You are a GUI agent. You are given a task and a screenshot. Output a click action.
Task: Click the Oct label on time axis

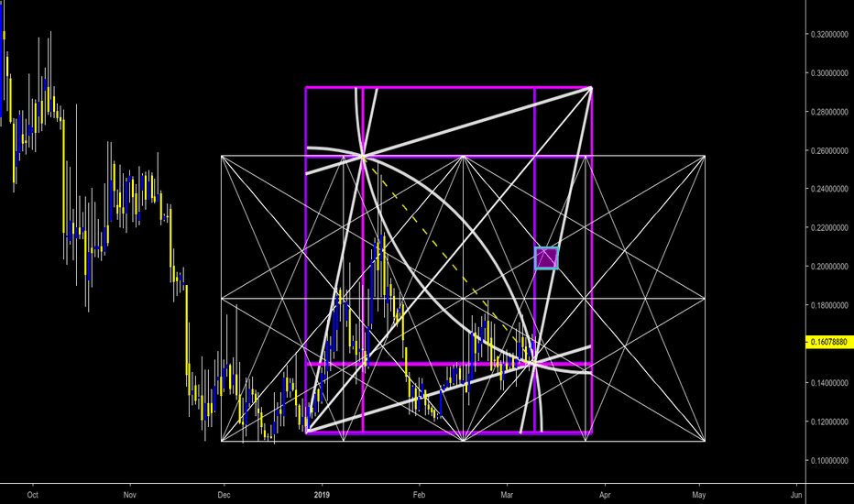click(x=33, y=495)
